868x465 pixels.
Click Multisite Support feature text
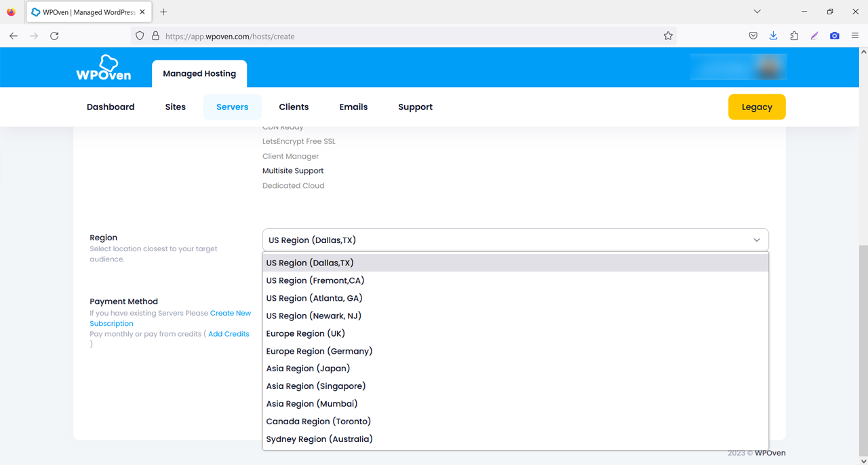tap(293, 171)
